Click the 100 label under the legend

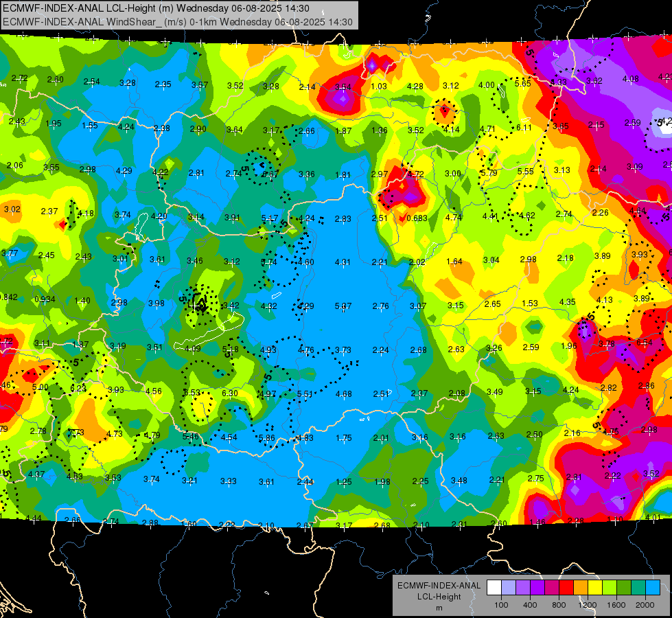coord(502,605)
